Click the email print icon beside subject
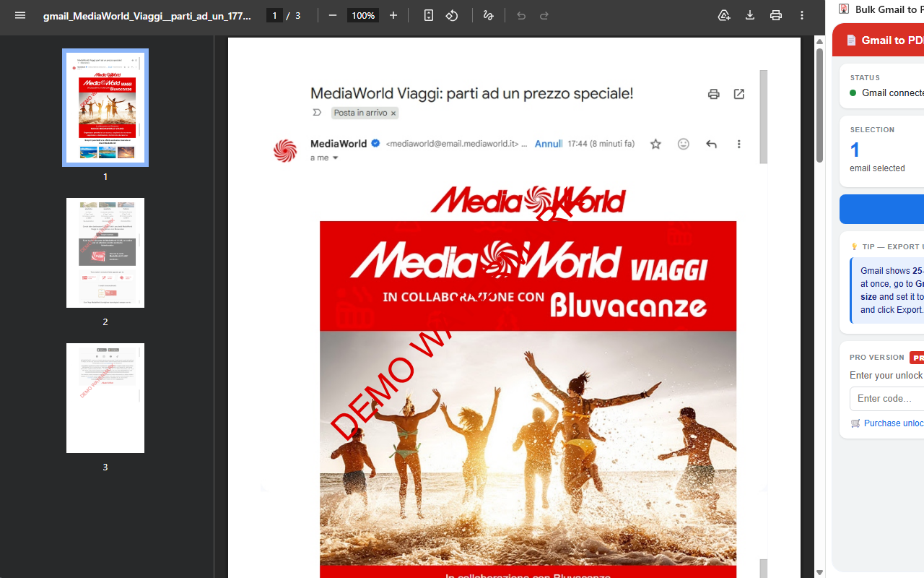 point(713,94)
